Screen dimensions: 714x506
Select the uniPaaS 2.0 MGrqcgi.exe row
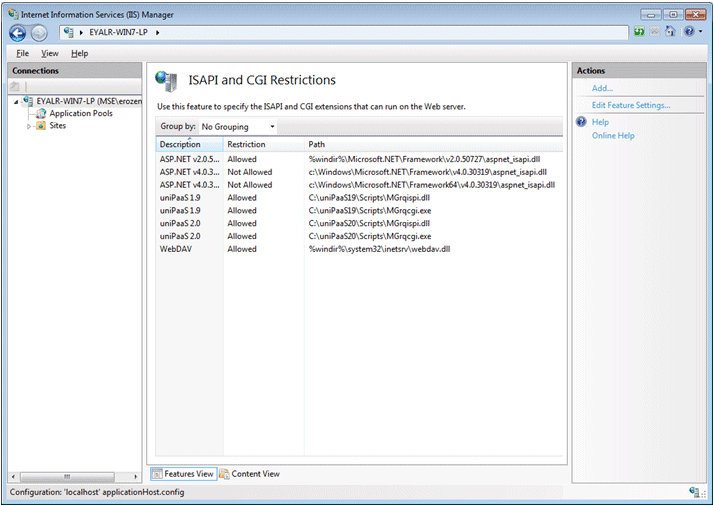pos(359,236)
